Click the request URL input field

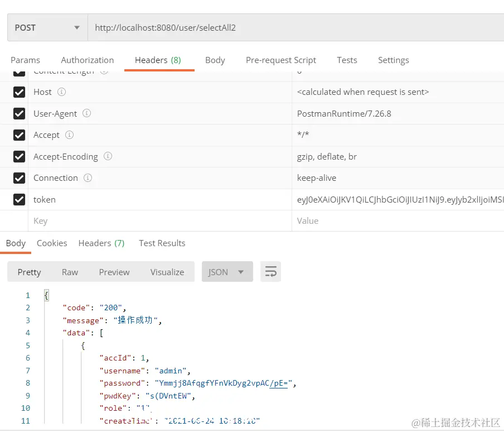tap(295, 28)
